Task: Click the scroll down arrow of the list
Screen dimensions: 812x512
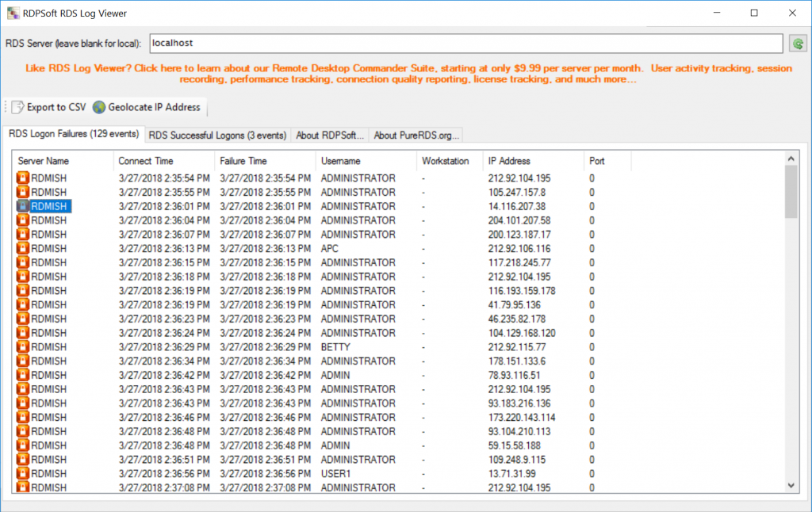Action: (x=791, y=485)
